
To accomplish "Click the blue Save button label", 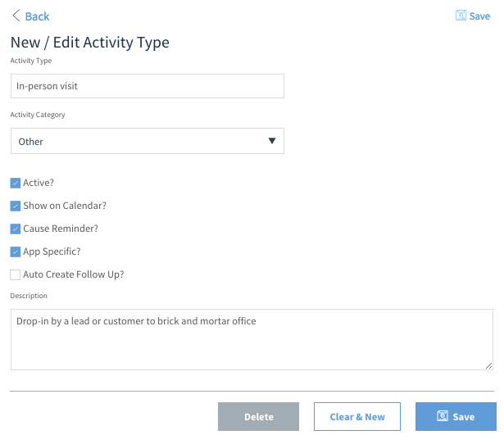I will click(464, 417).
